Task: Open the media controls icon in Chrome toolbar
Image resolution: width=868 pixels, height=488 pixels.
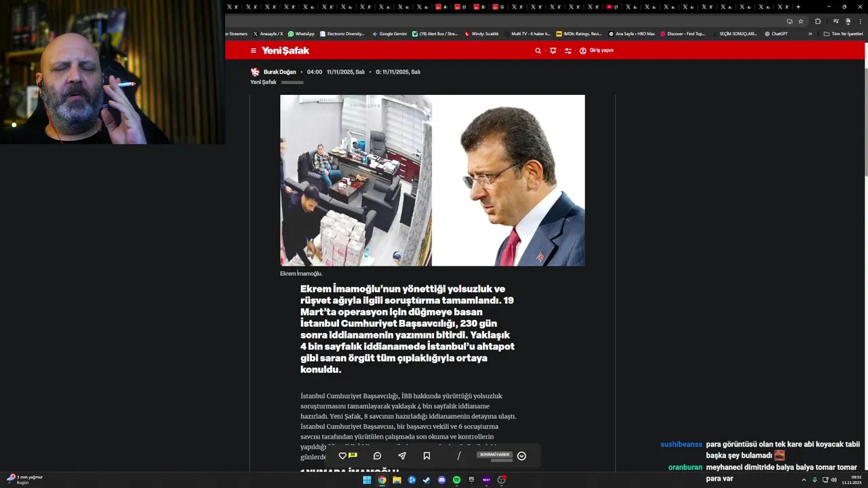Action: (835, 21)
